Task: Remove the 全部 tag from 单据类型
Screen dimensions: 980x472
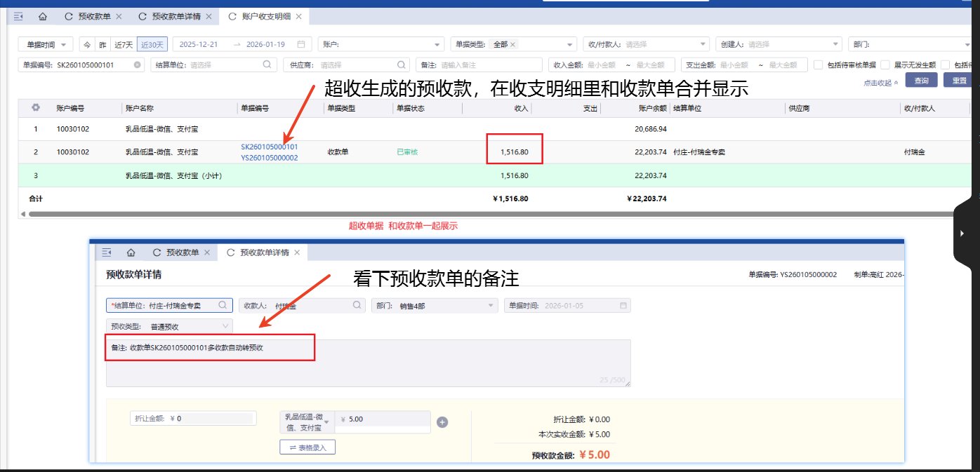Action: (x=512, y=44)
